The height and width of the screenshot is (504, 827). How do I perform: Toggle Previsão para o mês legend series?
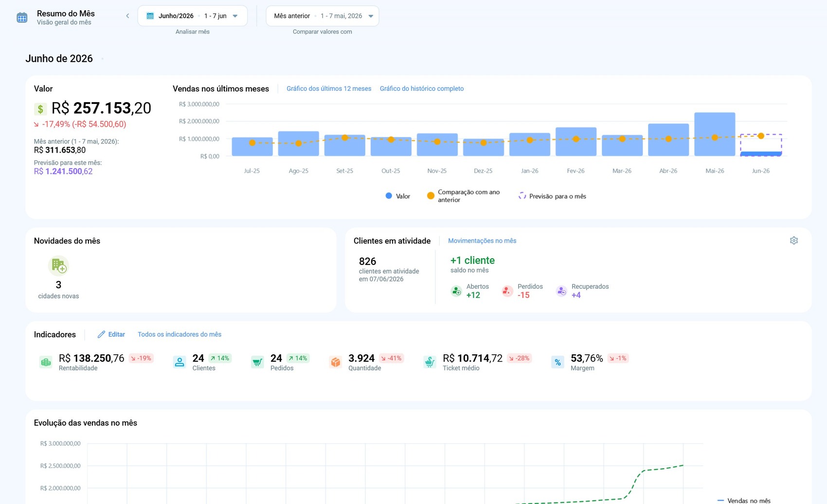(x=552, y=196)
